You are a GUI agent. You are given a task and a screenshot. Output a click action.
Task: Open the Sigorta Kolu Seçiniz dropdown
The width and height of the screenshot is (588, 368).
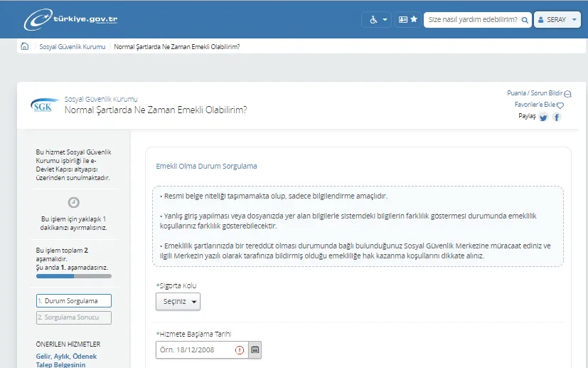(178, 302)
